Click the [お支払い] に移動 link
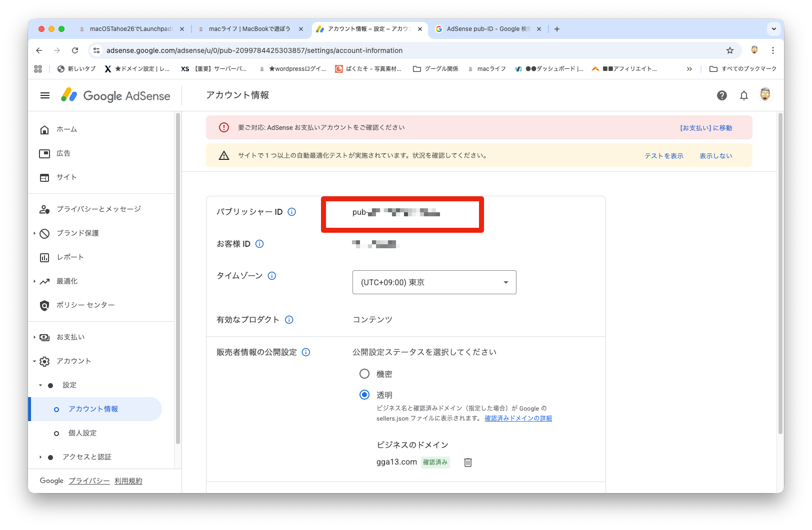This screenshot has width=812, height=530. click(x=705, y=128)
